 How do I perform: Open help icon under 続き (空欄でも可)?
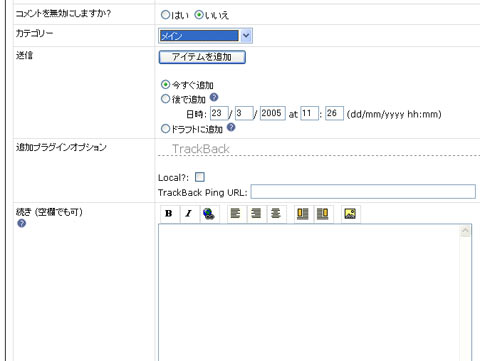click(x=21, y=223)
